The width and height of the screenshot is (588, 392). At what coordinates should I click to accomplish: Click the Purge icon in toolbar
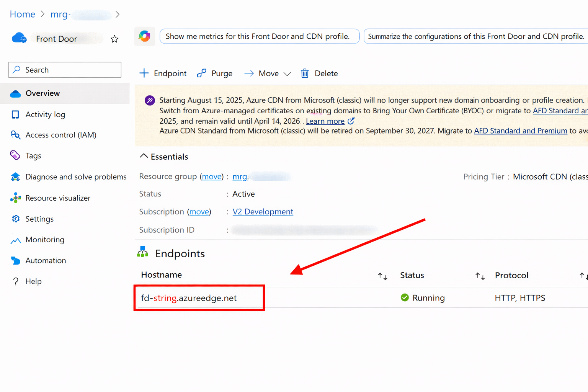coord(202,73)
